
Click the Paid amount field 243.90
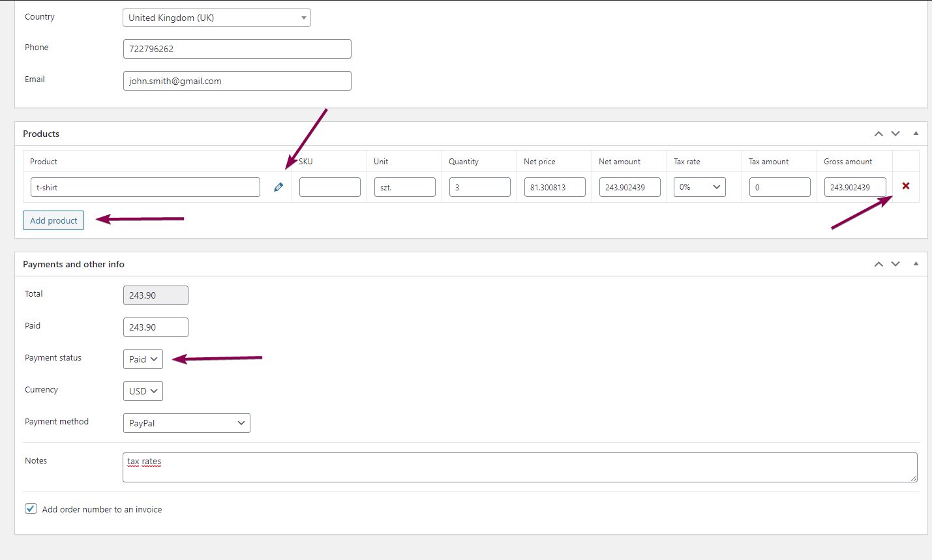tap(156, 327)
